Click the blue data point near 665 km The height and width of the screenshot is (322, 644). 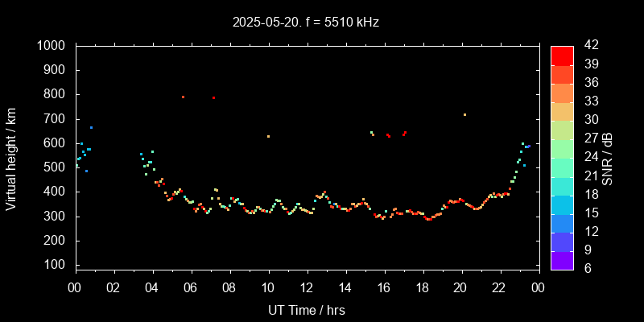[x=91, y=127]
